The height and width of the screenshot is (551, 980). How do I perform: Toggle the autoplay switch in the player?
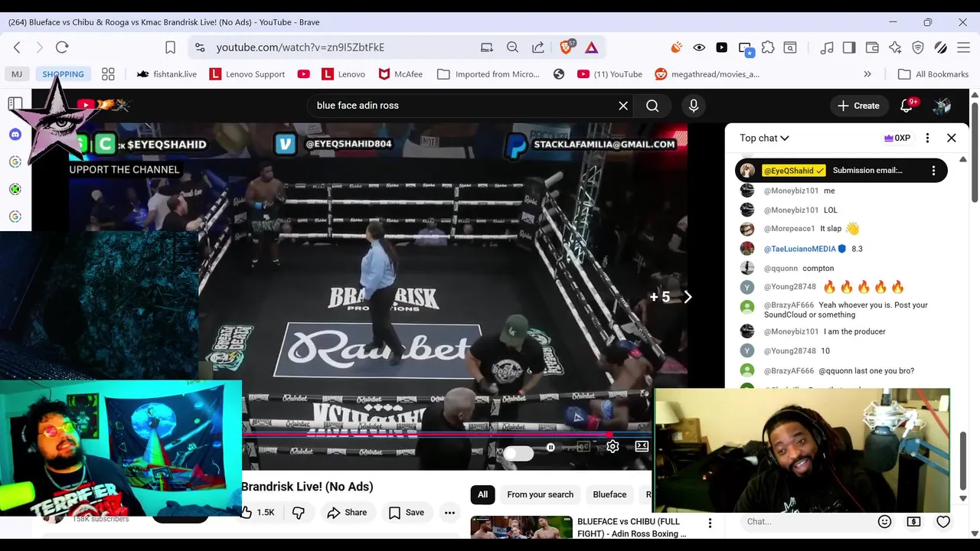click(518, 453)
